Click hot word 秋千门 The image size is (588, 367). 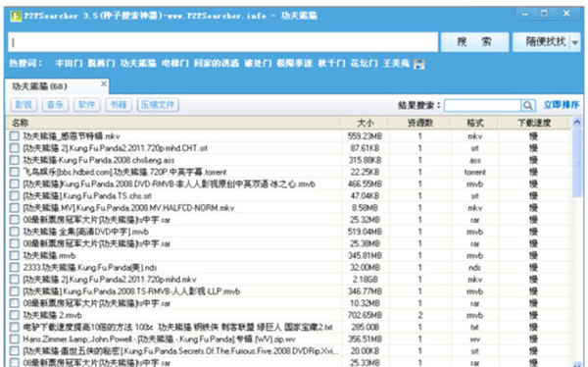coord(331,63)
